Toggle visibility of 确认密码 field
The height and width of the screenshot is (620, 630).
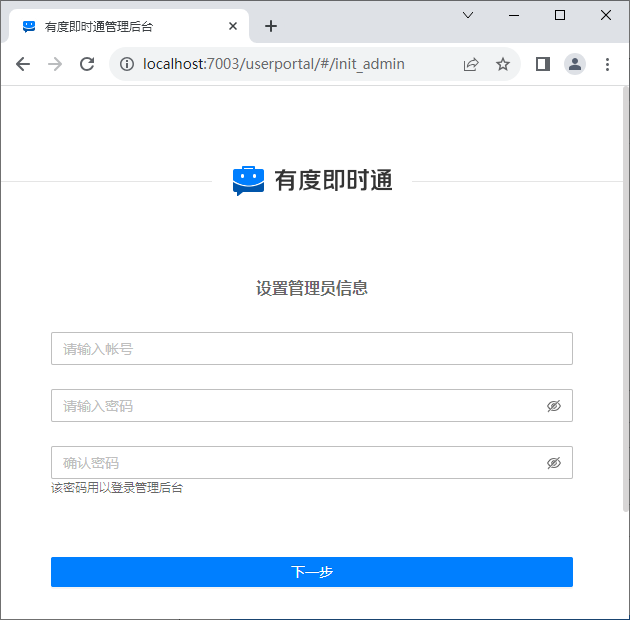coord(554,463)
